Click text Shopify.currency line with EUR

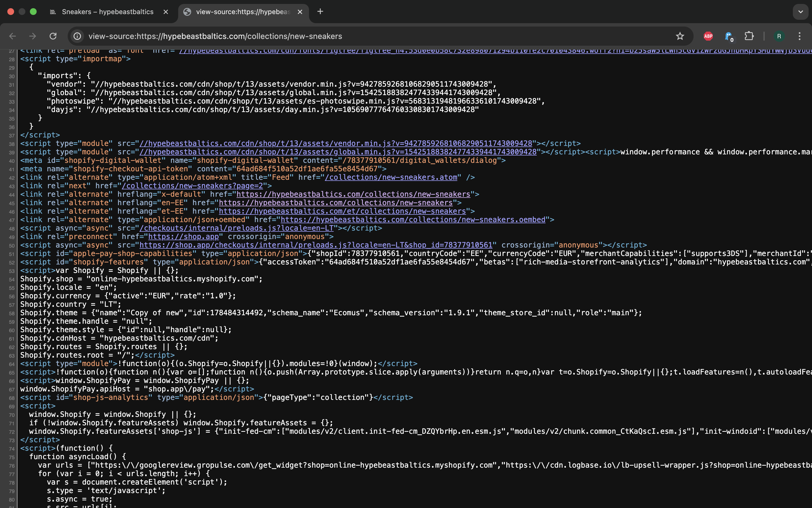coord(128,296)
